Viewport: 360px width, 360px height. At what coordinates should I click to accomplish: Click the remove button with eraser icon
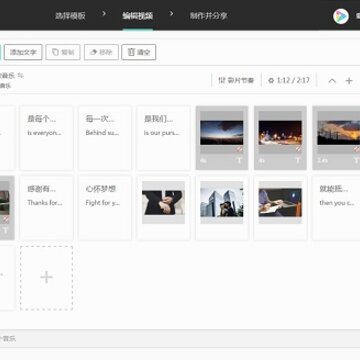coord(101,52)
